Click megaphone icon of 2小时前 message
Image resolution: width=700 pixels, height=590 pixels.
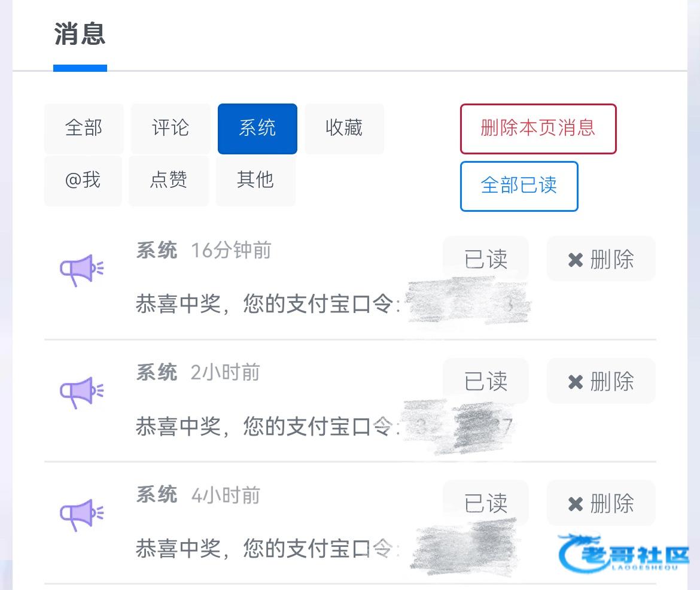tap(81, 392)
